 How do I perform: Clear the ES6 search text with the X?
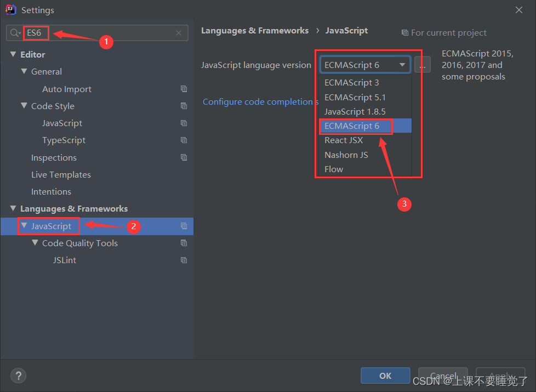click(x=179, y=33)
